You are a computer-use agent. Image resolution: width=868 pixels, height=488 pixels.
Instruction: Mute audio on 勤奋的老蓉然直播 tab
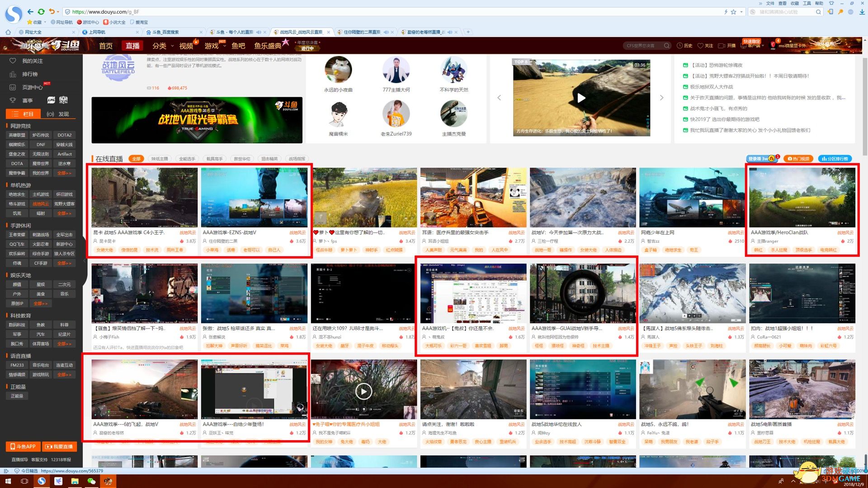450,32
